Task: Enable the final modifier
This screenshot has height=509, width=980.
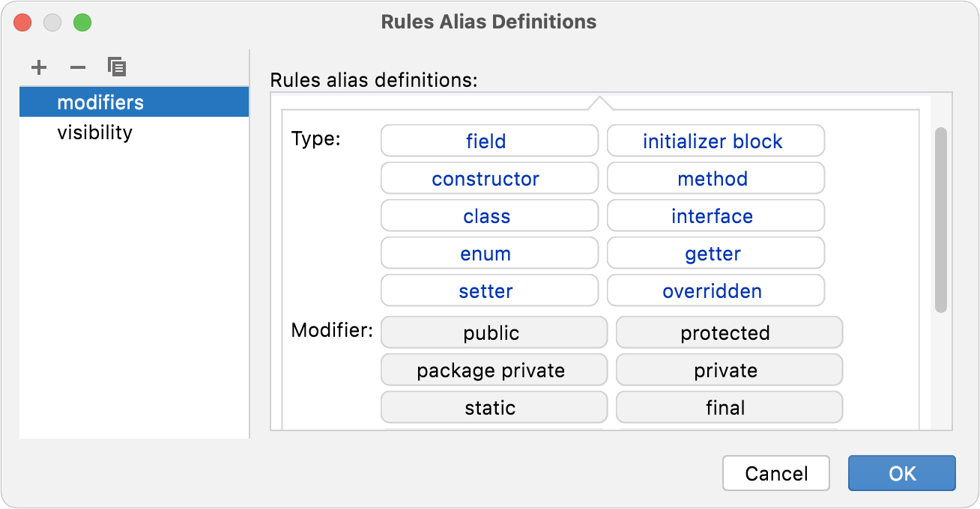Action: (x=729, y=407)
